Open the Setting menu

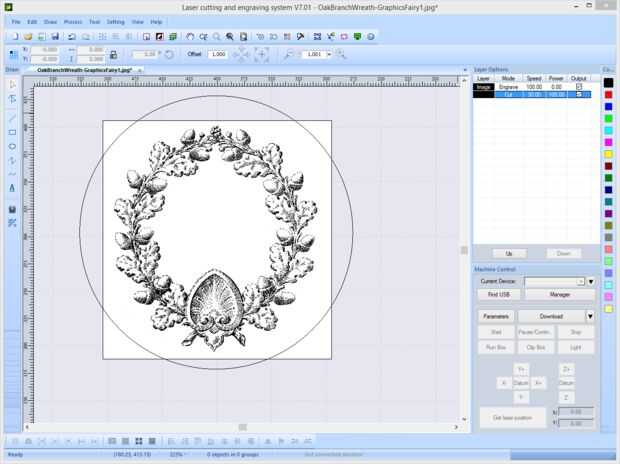tap(115, 22)
